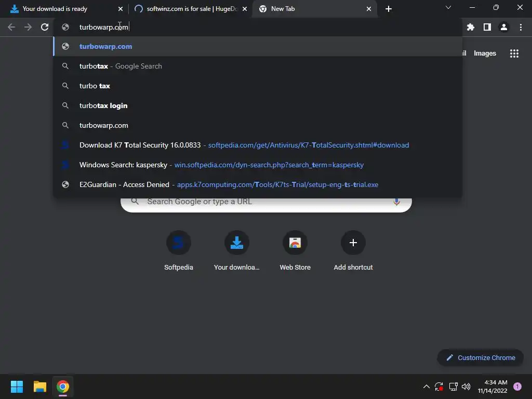This screenshot has width=532, height=399.
Task: Open the Google apps grid
Action: tap(514, 54)
